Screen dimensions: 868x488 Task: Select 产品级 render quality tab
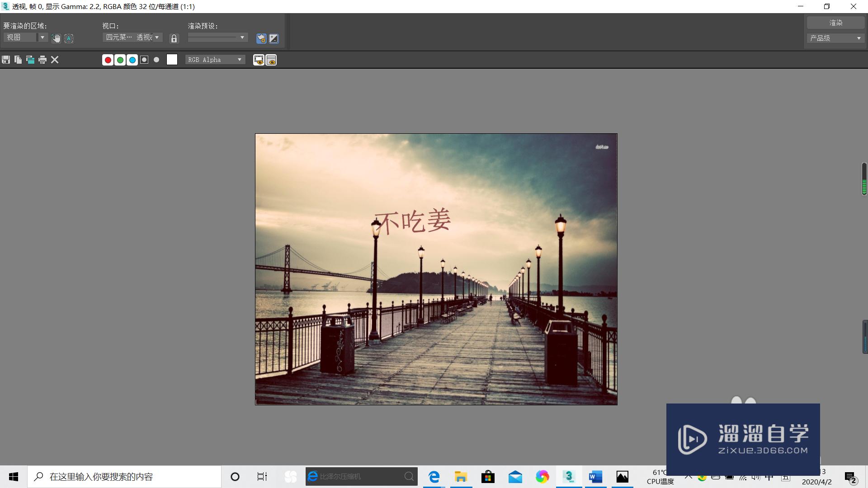click(x=835, y=38)
